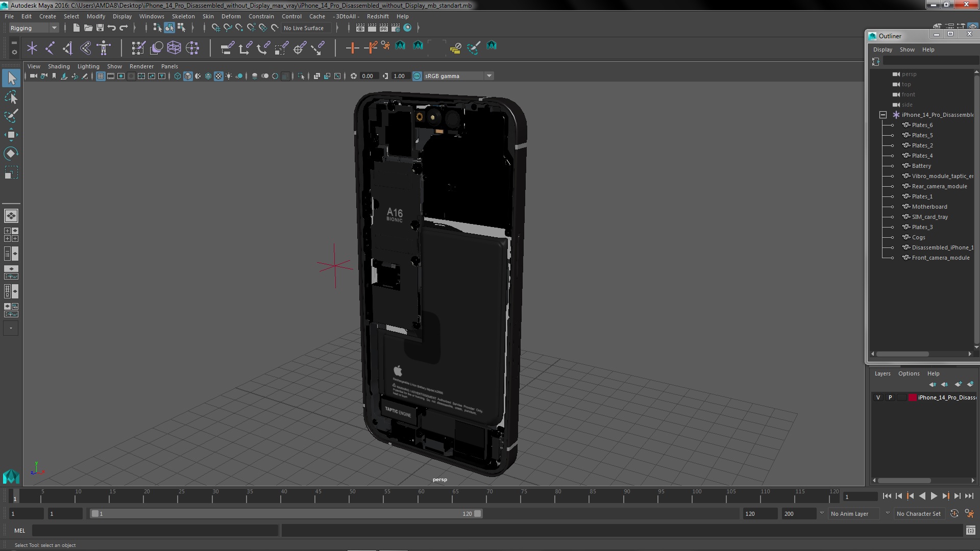Open the layer editor Options menu
This screenshot has width=980, height=551.
(x=909, y=373)
